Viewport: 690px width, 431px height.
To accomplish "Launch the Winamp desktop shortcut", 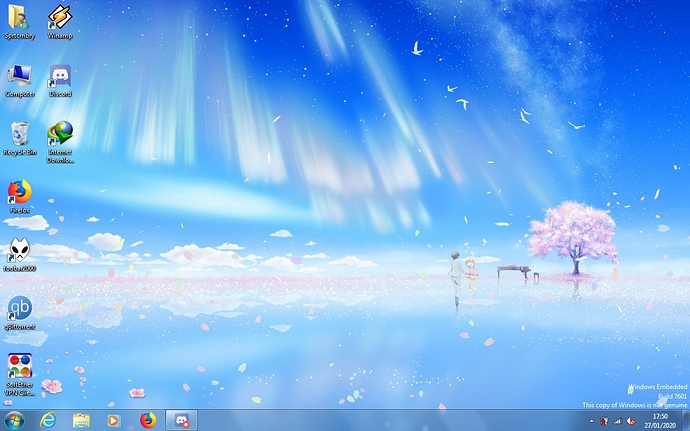I will tap(60, 22).
